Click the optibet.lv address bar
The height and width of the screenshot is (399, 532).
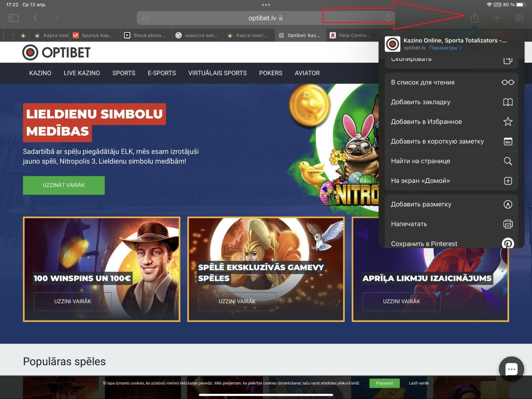tap(266, 18)
